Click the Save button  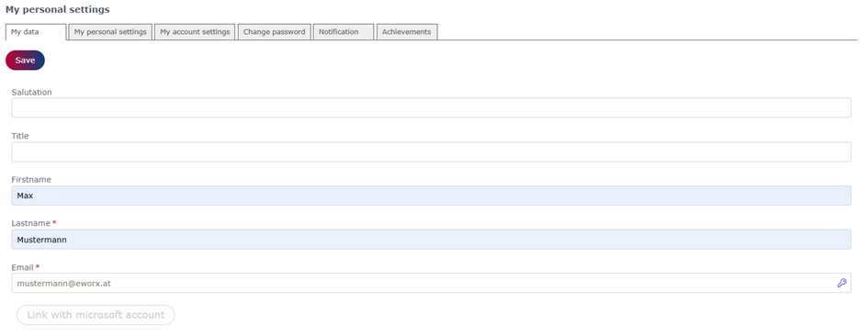[x=25, y=61]
